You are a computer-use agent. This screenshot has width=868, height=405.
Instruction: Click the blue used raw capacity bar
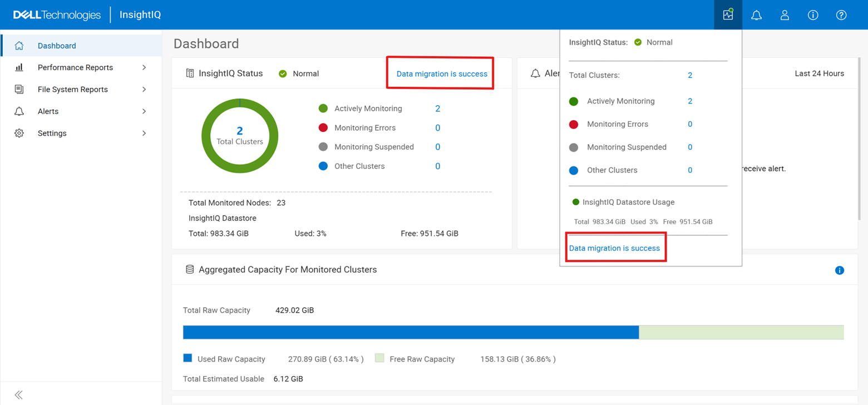411,333
